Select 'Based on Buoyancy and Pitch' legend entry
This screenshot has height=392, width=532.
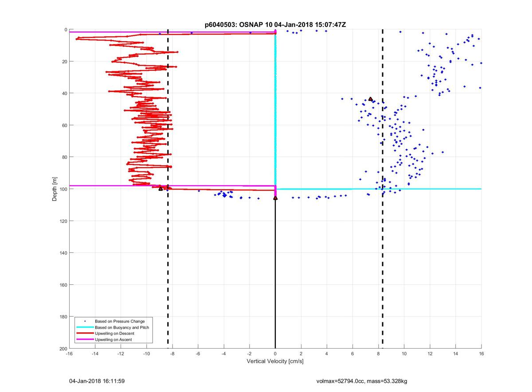[122, 327]
